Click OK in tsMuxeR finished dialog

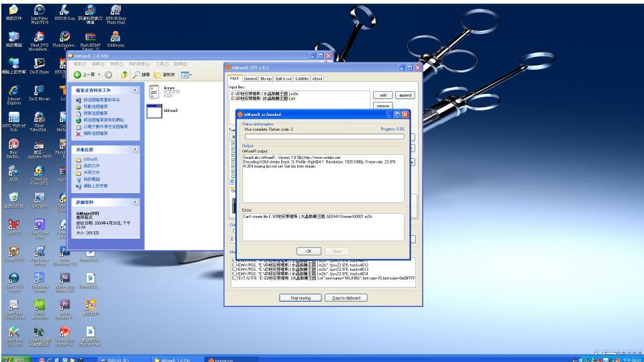coord(309,250)
